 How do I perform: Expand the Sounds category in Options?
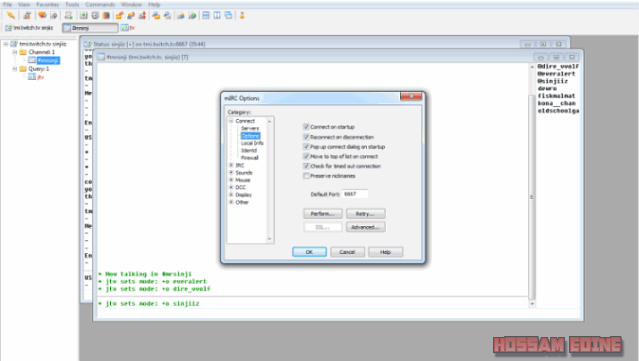(x=231, y=173)
